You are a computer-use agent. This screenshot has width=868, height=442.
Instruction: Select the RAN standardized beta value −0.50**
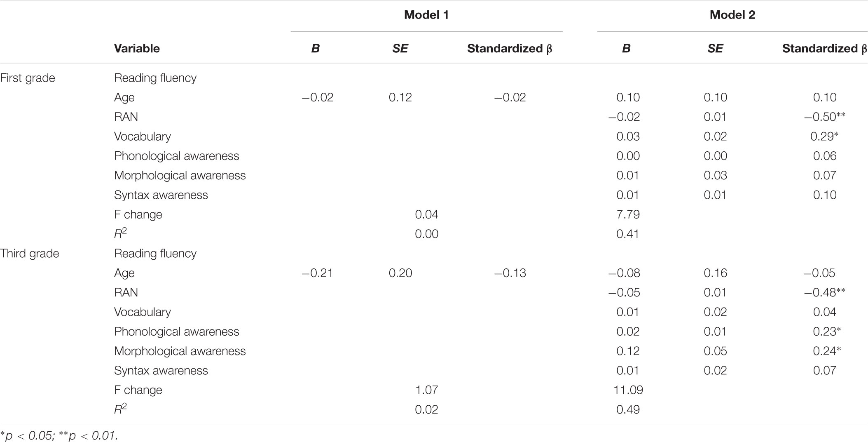pos(825,117)
